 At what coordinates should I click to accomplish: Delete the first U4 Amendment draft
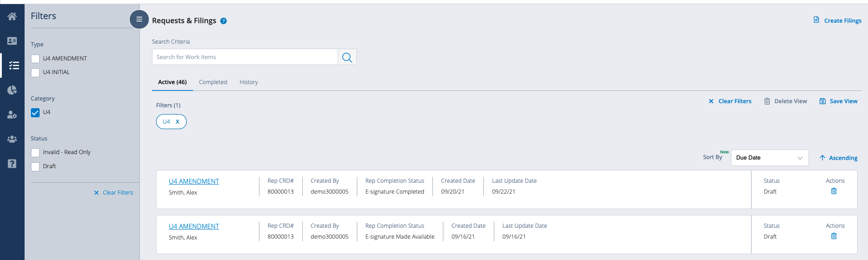[x=833, y=191]
